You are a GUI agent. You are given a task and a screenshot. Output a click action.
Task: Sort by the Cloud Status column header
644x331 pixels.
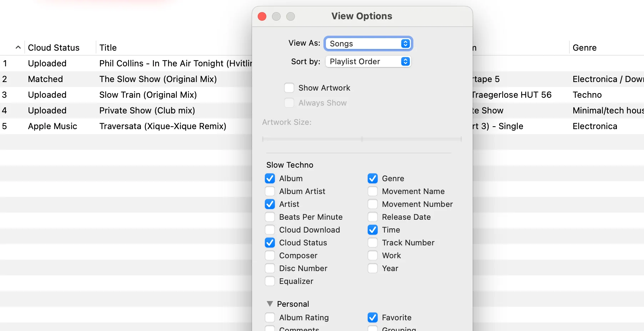point(54,48)
